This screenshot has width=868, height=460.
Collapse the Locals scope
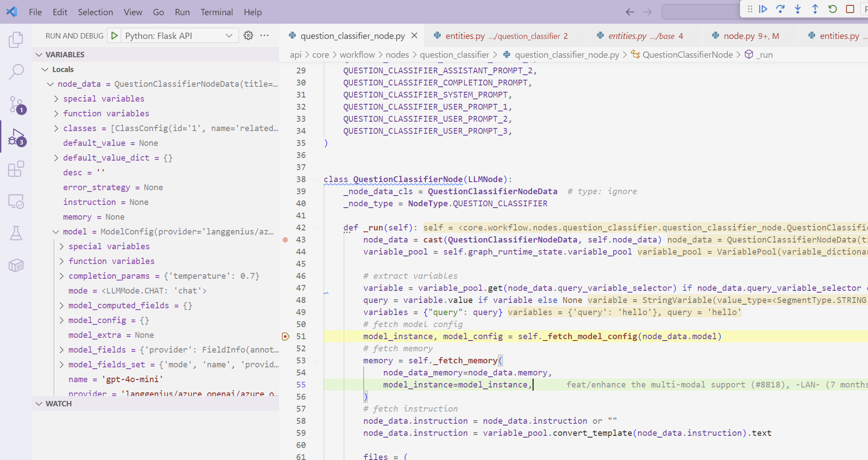coord(45,69)
